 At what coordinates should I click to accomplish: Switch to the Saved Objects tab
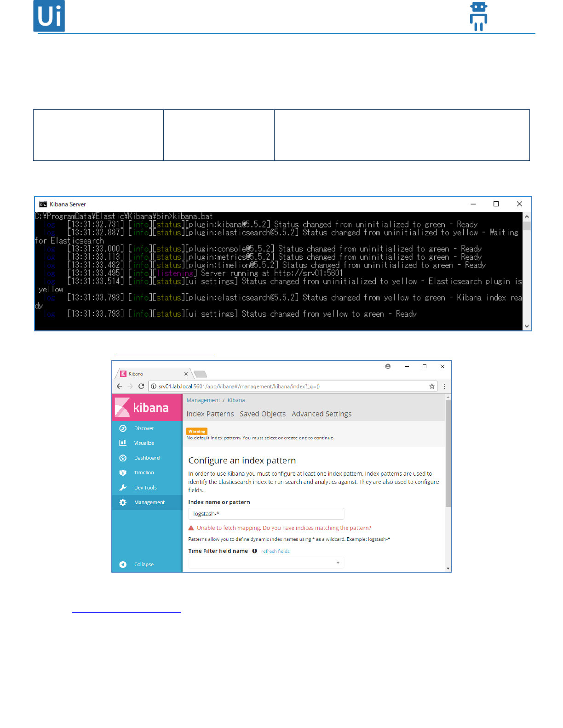(263, 414)
